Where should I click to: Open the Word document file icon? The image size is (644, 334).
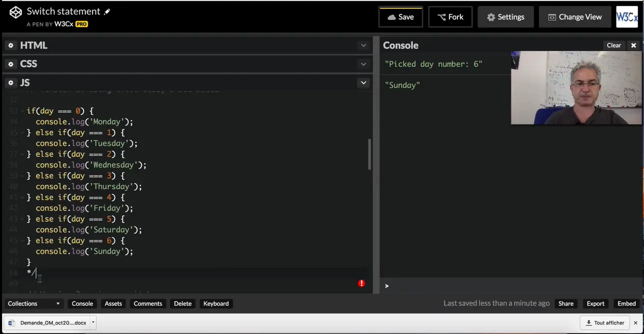click(11, 323)
